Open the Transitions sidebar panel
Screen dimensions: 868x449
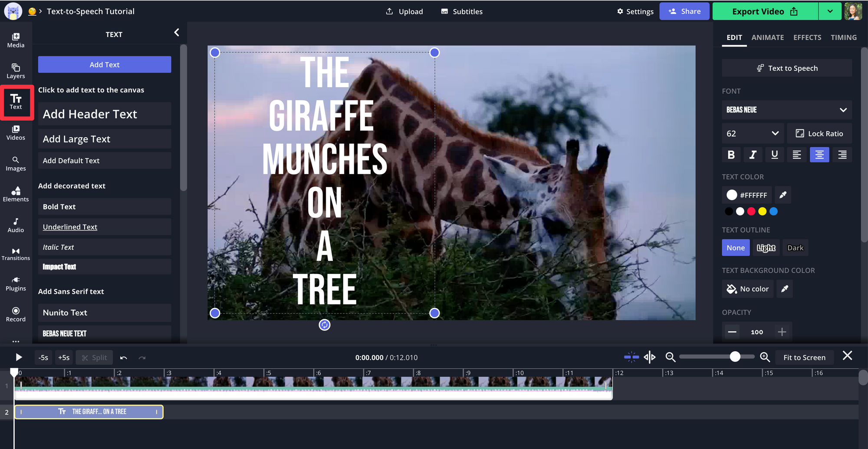16,254
